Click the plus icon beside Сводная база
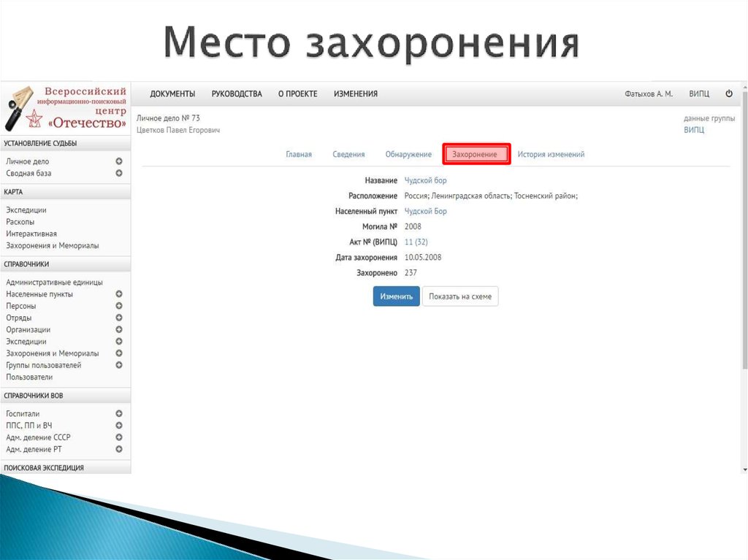The image size is (748, 560). coord(118,173)
